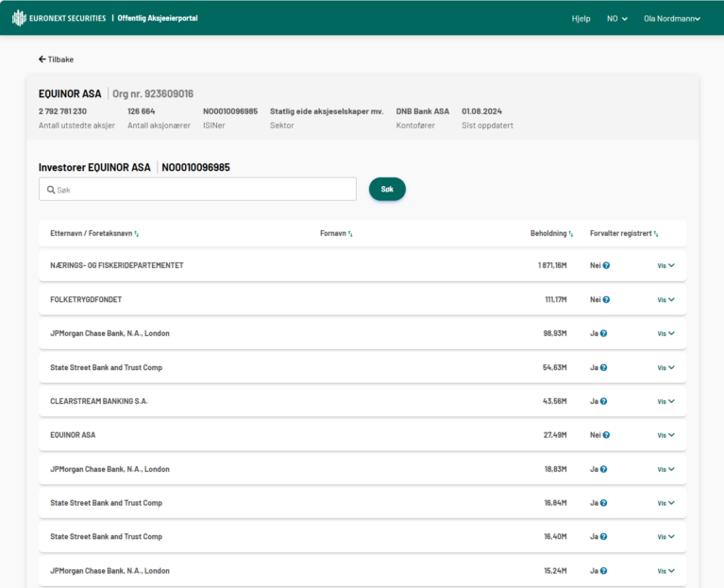Image resolution: width=724 pixels, height=588 pixels.
Task: Click the NÆRINGS- OG FISKERIDEPARTEMENTET name
Action: (117, 265)
